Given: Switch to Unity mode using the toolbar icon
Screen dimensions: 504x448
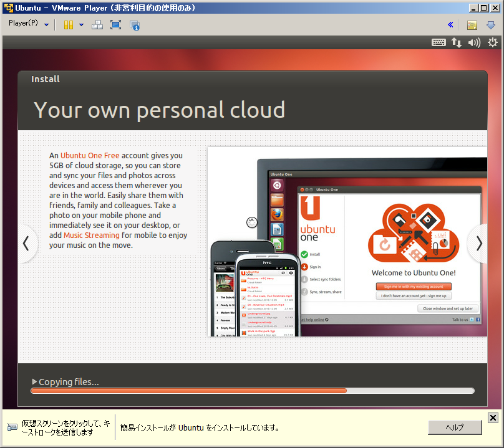Looking at the screenshot, I should [x=135, y=25].
